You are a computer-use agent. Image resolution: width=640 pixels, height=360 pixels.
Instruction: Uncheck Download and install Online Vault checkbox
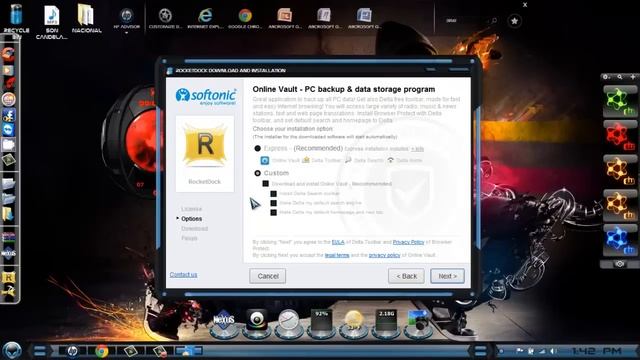266,184
